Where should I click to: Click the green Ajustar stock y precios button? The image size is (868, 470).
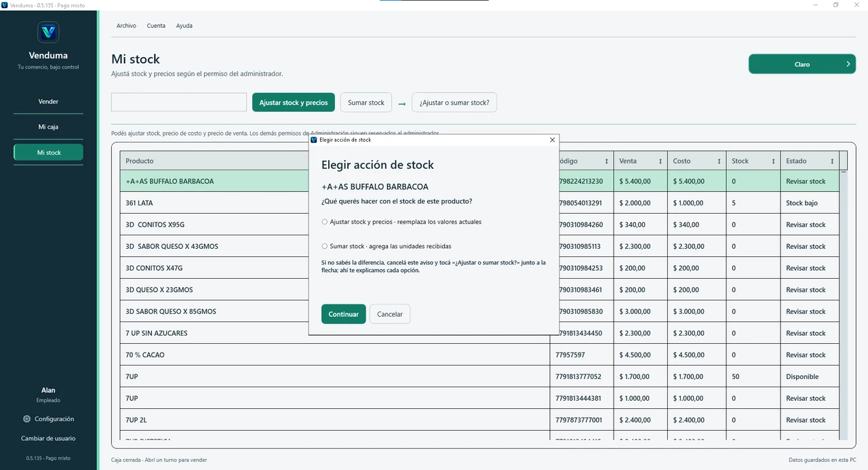tap(294, 102)
